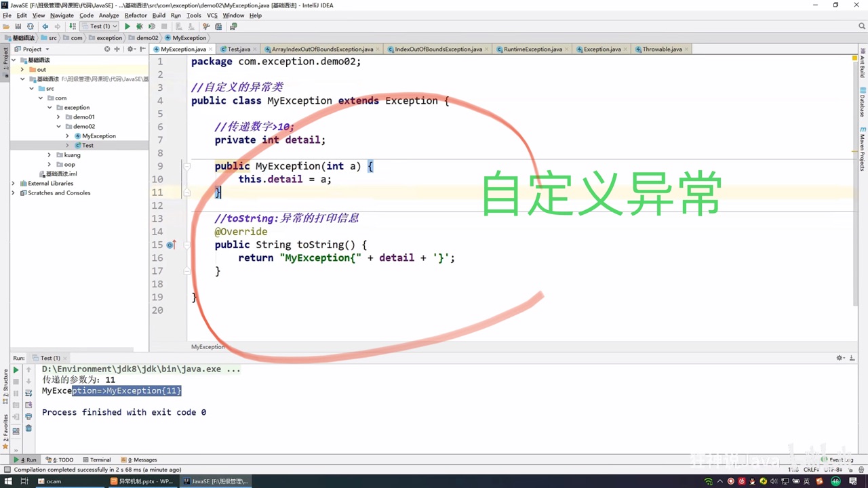Screen dimensions: 868x488
Task: Fold the MyException constructor at line 9
Action: pyautogui.click(x=187, y=166)
